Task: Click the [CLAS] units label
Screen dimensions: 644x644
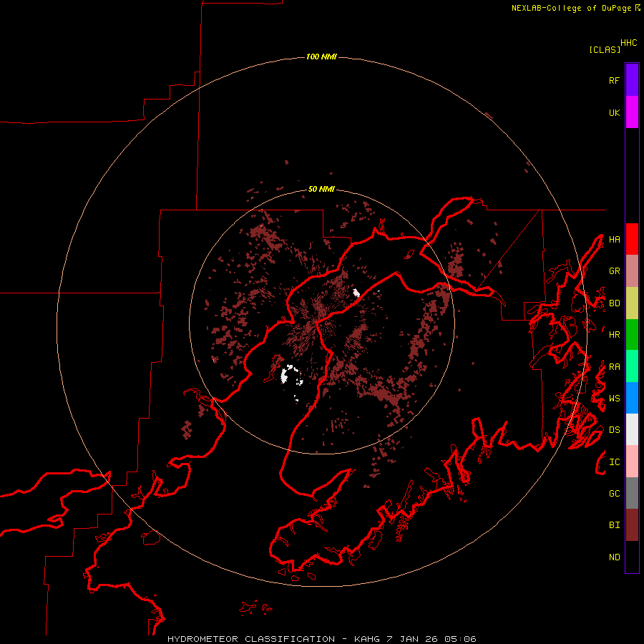Action: 605,49
